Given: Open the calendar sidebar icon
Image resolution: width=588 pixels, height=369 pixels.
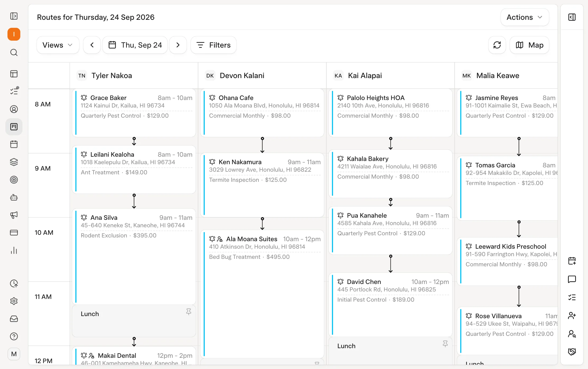Looking at the screenshot, I should (x=14, y=144).
